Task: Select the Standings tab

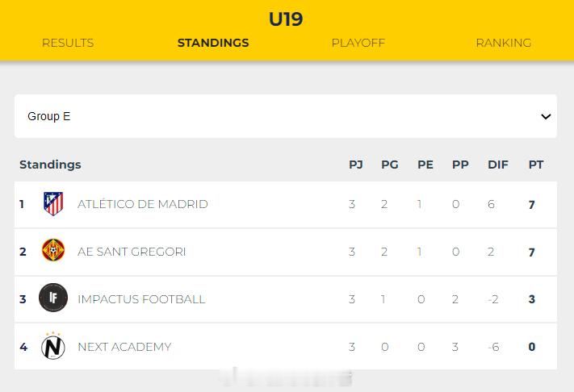Action: [x=213, y=43]
